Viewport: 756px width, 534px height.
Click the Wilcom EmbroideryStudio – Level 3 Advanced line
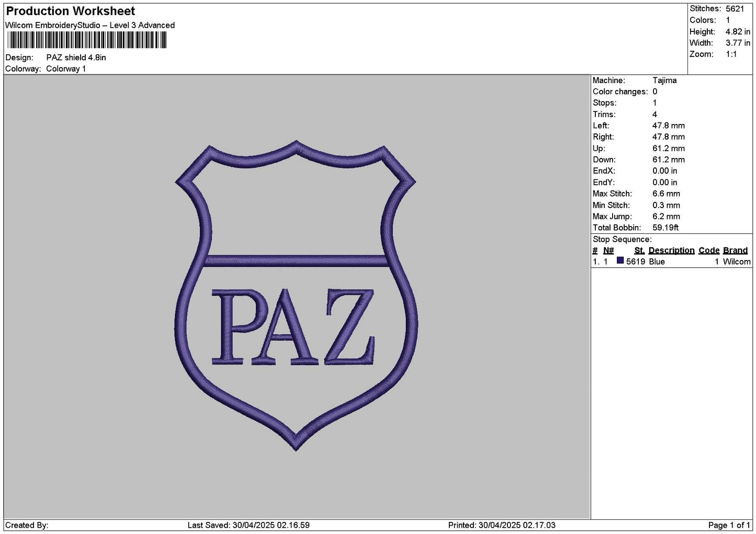pyautogui.click(x=90, y=25)
